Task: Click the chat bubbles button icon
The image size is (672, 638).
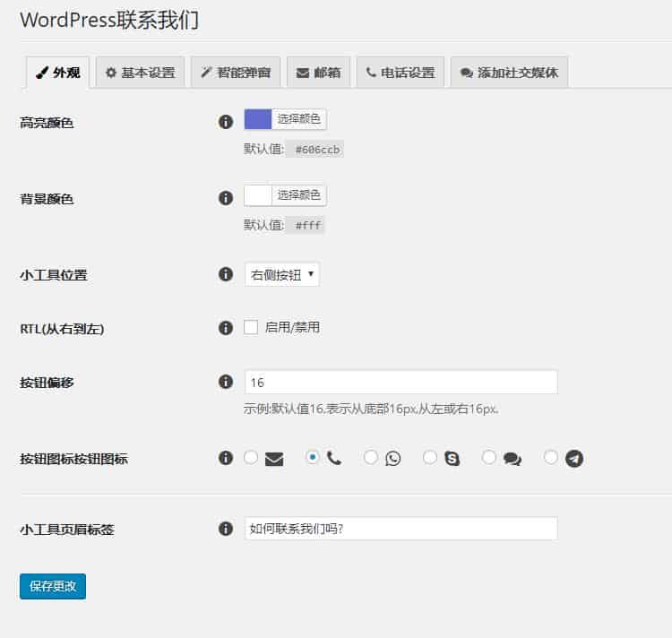Action: pos(513,459)
